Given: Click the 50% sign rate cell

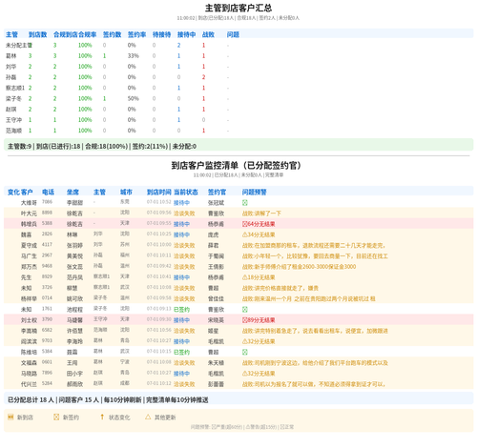Looking at the screenshot, I should [133, 98].
